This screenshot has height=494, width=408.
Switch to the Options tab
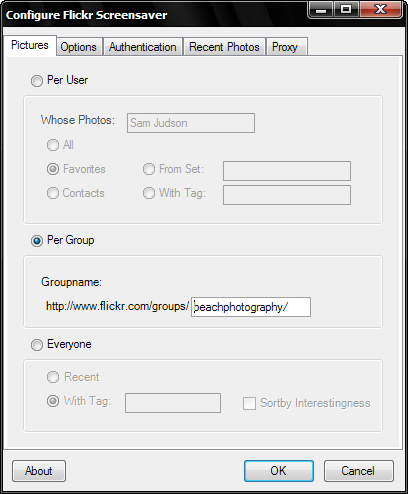[79, 47]
